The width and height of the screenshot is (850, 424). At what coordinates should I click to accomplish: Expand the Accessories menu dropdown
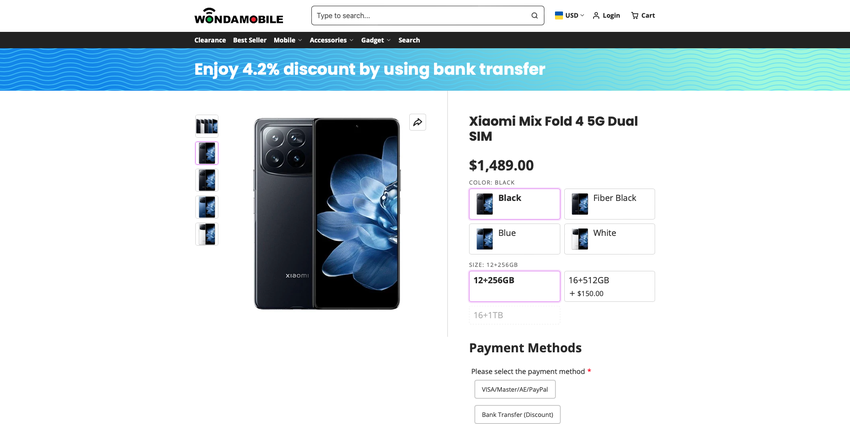(331, 40)
